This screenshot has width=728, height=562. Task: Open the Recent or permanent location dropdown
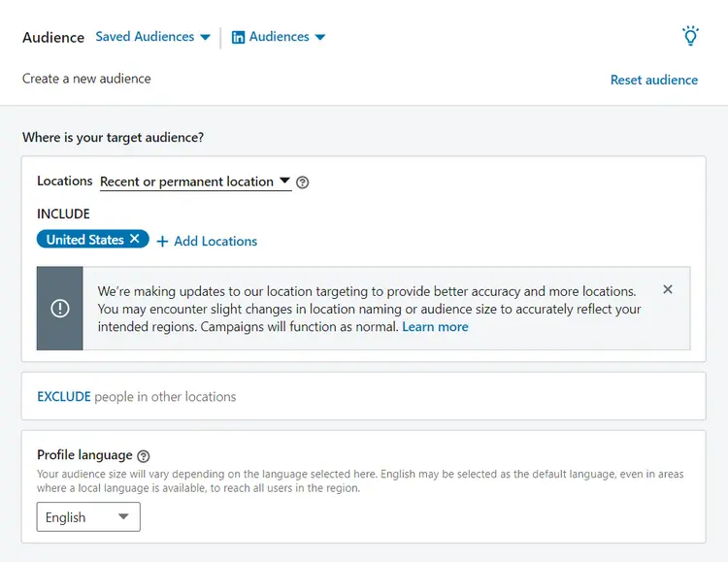tap(194, 182)
